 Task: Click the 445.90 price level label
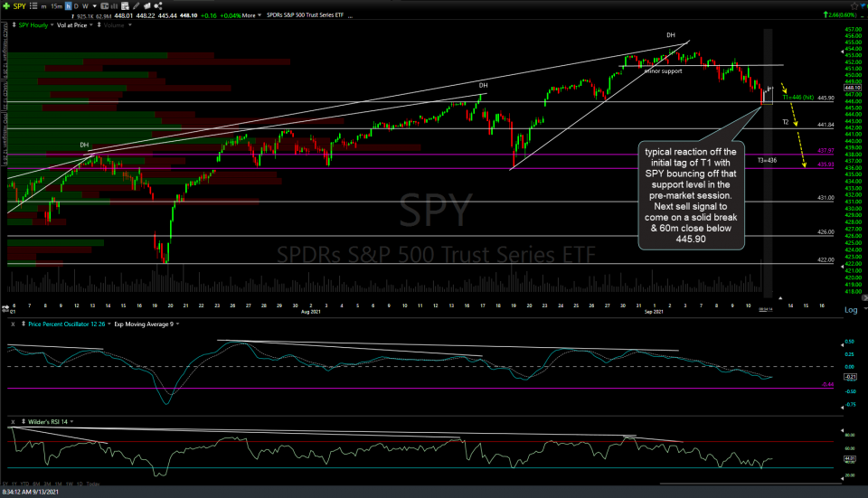pyautogui.click(x=826, y=98)
